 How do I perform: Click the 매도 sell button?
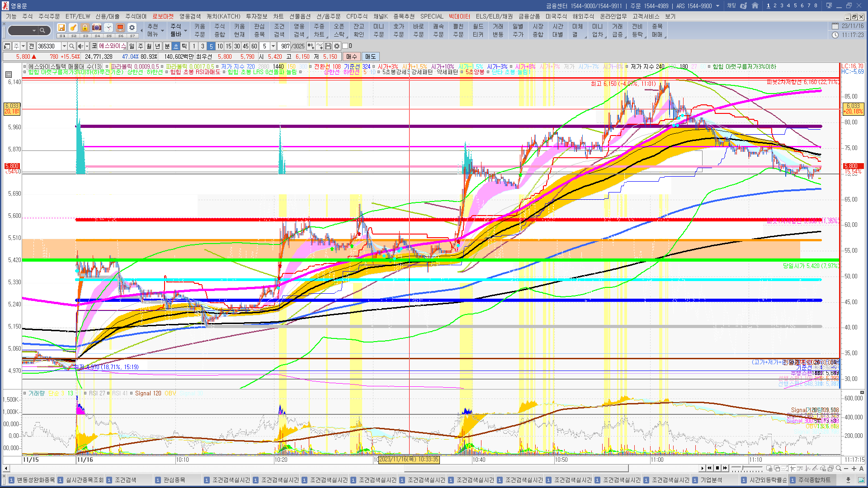coord(370,56)
